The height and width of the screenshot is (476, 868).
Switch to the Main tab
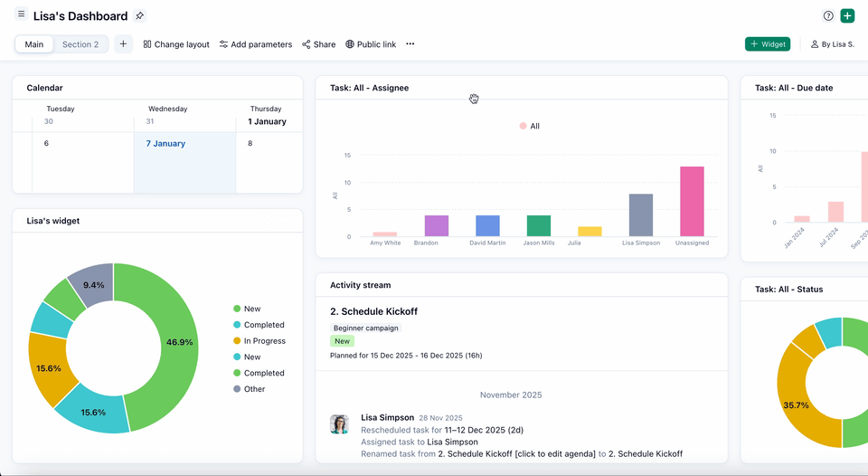click(34, 44)
